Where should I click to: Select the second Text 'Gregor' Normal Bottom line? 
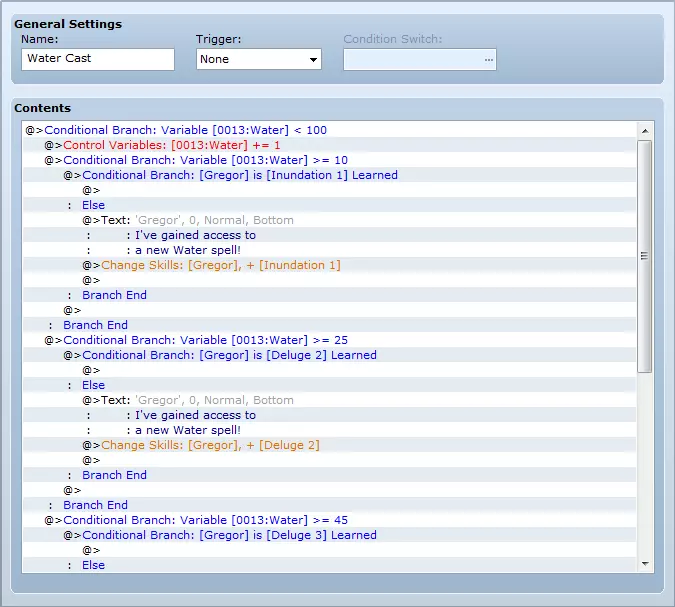pos(330,400)
